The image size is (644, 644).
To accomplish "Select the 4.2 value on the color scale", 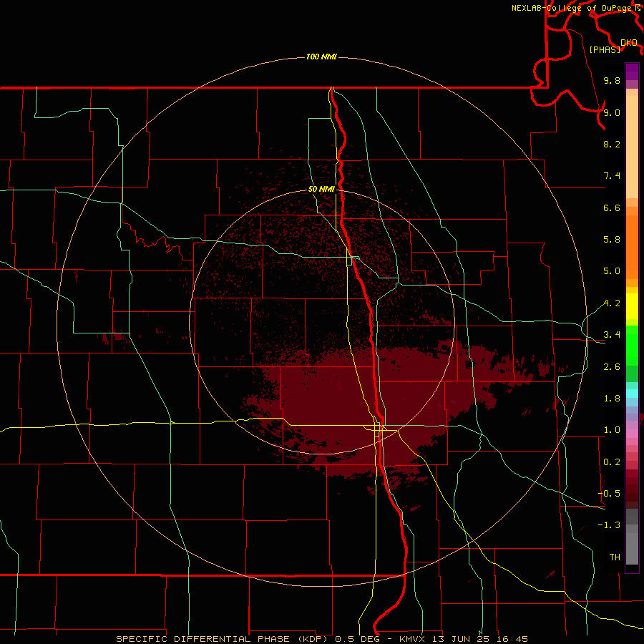I will pos(612,303).
